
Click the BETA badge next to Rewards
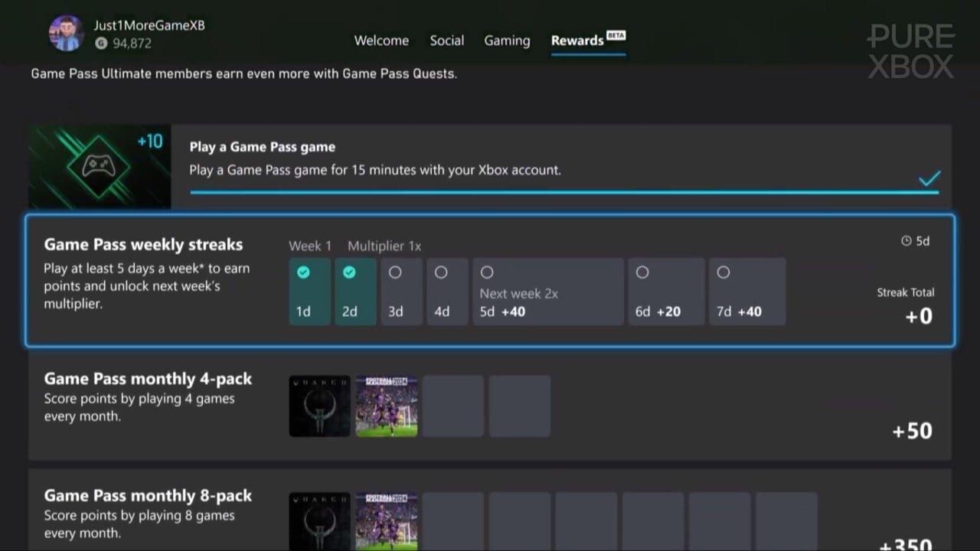click(616, 35)
